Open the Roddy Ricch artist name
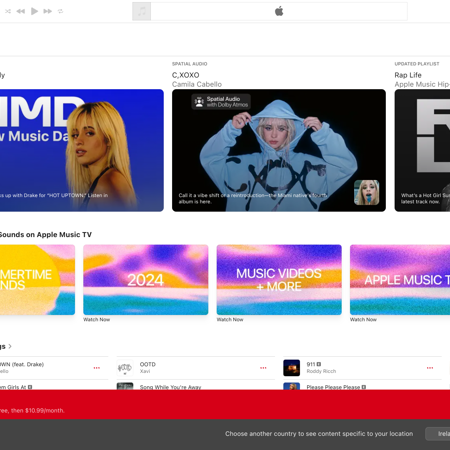The image size is (450, 450). point(321,371)
